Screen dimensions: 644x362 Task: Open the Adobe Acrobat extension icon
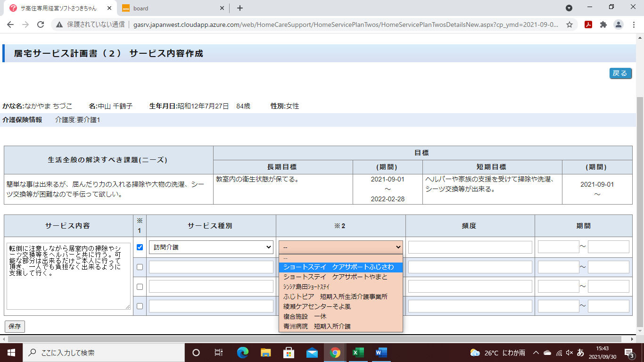tap(588, 25)
